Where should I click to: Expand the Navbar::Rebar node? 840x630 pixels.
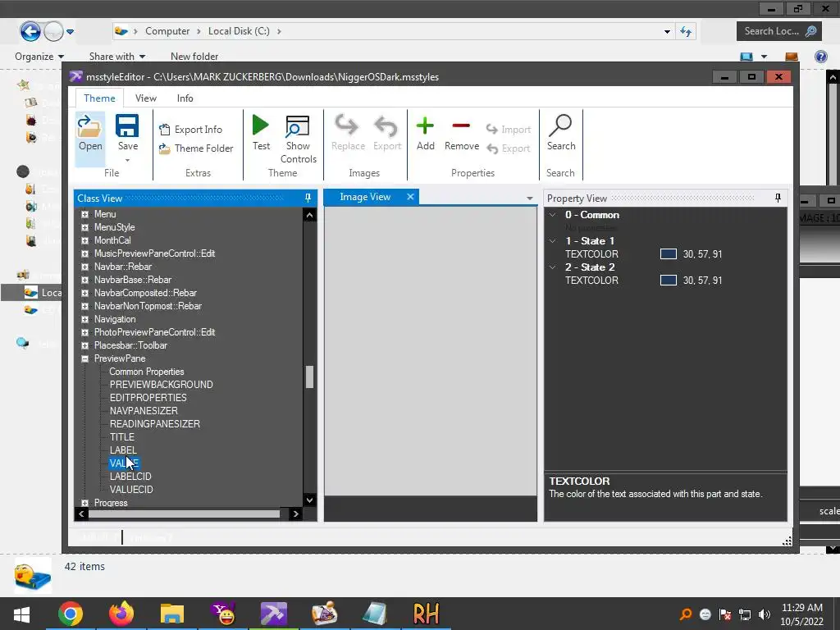[x=84, y=267]
